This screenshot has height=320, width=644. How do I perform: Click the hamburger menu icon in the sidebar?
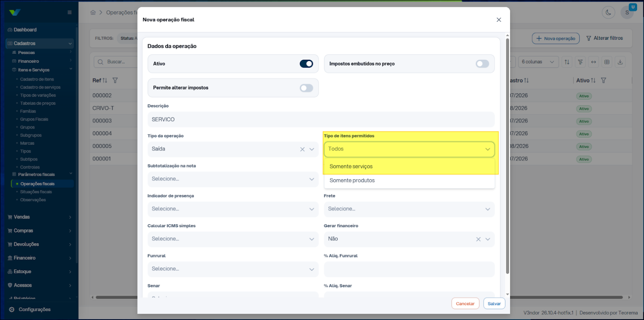[x=70, y=13]
